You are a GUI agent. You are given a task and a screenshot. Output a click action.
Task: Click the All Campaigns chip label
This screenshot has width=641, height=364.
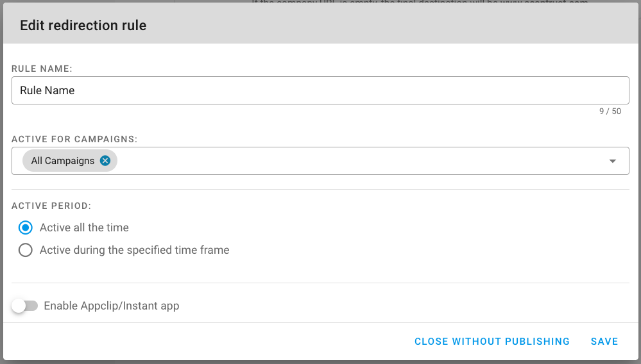[62, 161]
